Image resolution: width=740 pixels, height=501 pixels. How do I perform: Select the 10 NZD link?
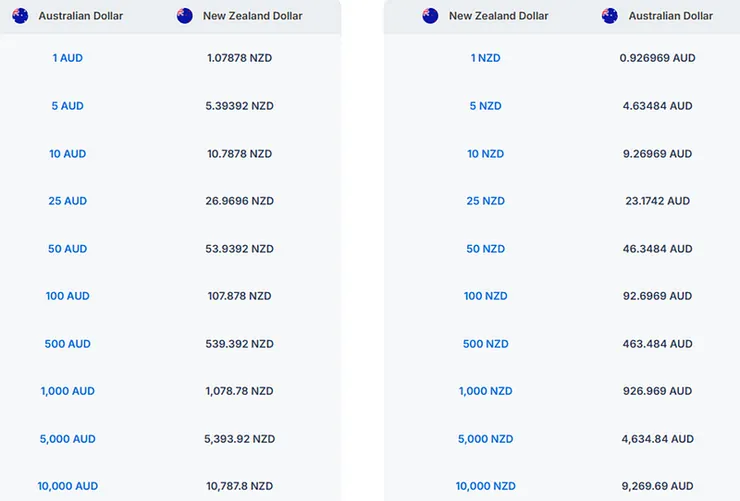486,154
